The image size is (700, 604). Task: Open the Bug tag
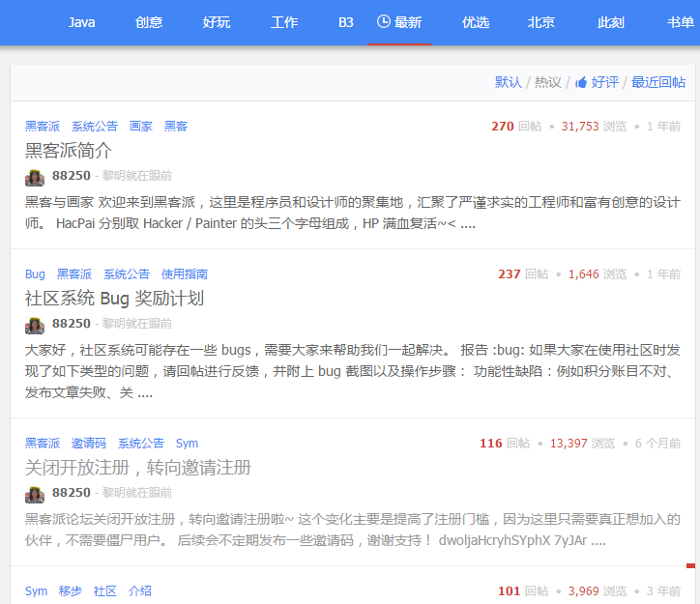pyautogui.click(x=35, y=273)
